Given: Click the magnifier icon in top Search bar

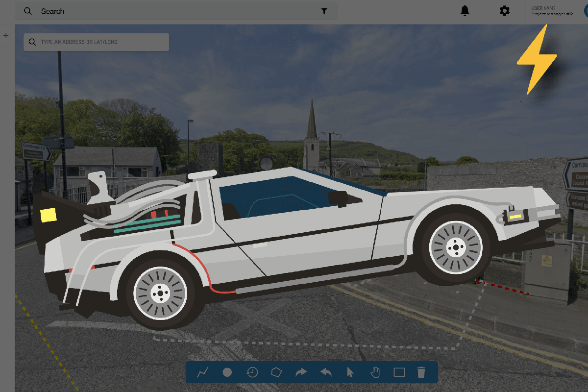Looking at the screenshot, I should [28, 11].
